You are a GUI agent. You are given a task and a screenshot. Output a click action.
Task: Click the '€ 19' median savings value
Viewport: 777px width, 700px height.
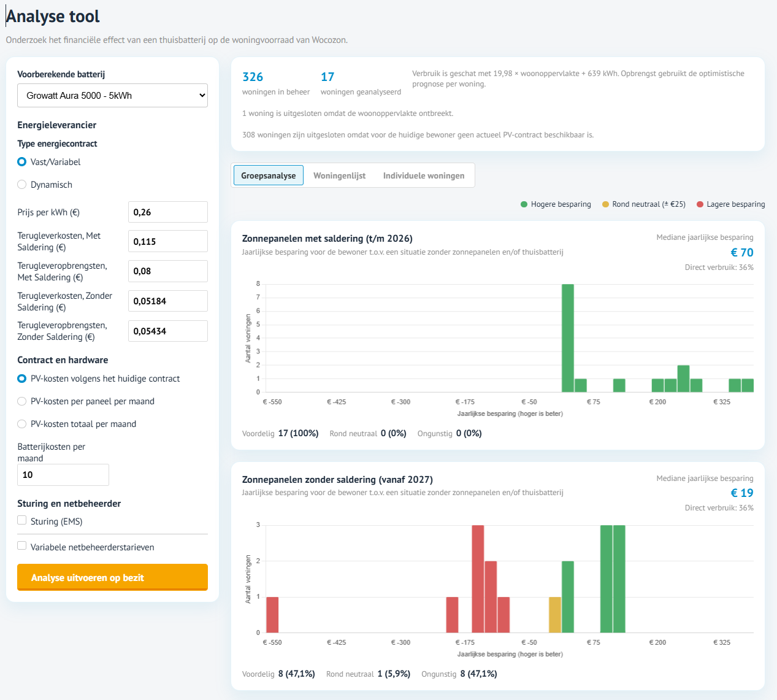[x=742, y=493]
